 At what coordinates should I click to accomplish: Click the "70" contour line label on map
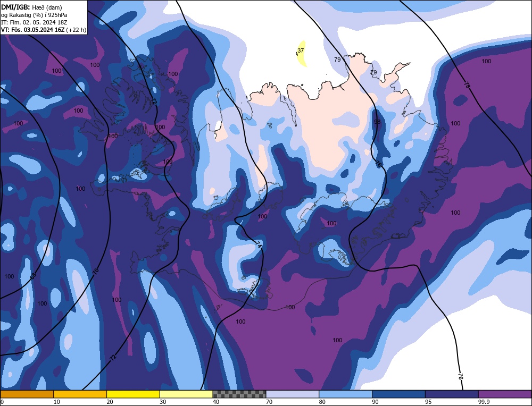[x=96, y=270]
